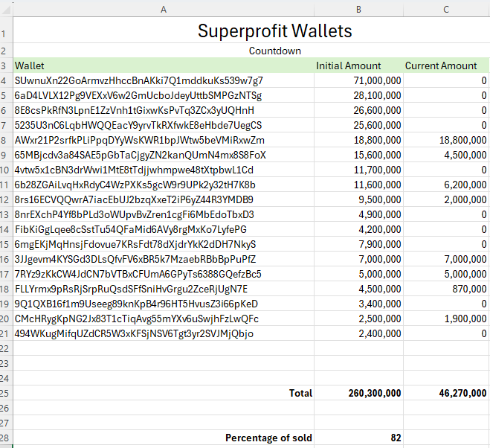490x448 pixels.
Task: Click wallet cell starting with 7RYz9zKkCW4
Action: (x=164, y=274)
